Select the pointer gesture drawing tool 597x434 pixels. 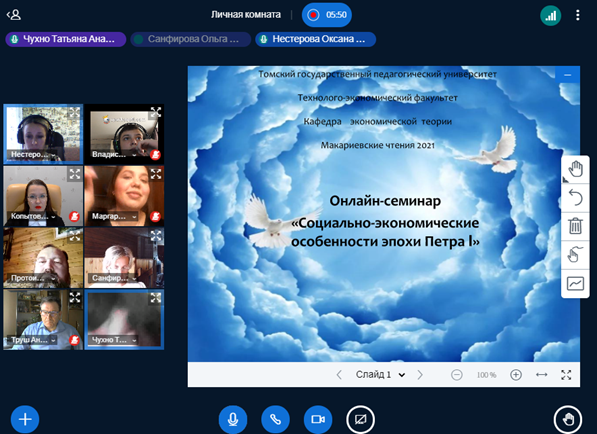pos(575,255)
